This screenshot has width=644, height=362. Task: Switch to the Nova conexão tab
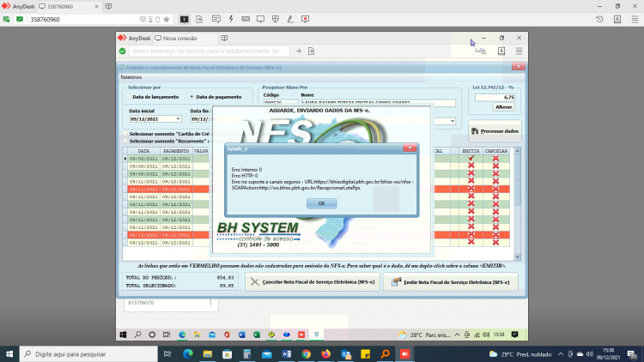point(185,38)
